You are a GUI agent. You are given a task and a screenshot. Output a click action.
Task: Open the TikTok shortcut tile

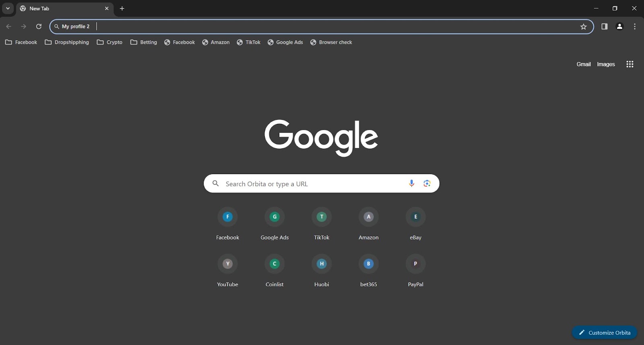322,224
